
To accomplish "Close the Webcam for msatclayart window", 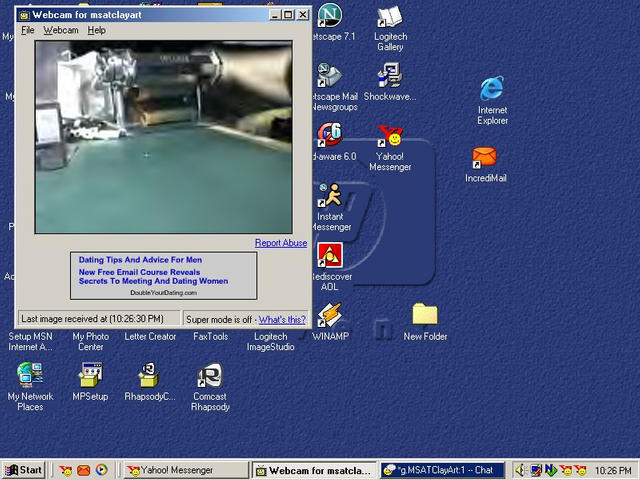I will 302,15.
